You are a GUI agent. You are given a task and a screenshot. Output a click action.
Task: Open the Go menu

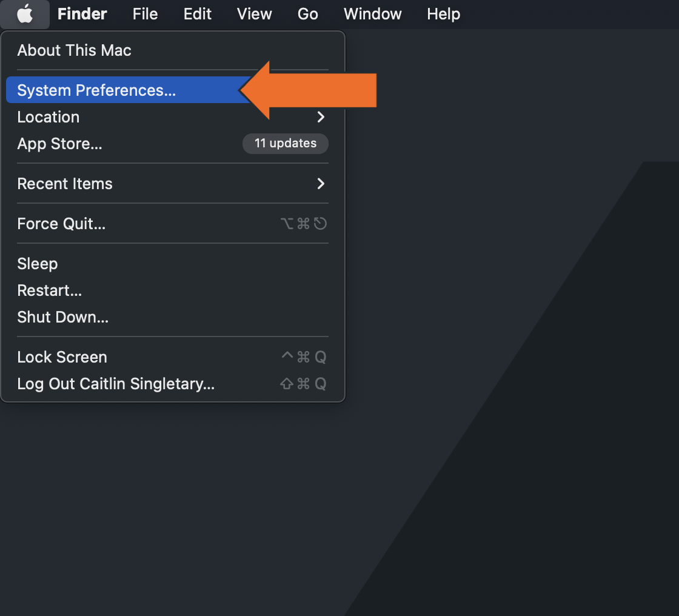coord(307,14)
